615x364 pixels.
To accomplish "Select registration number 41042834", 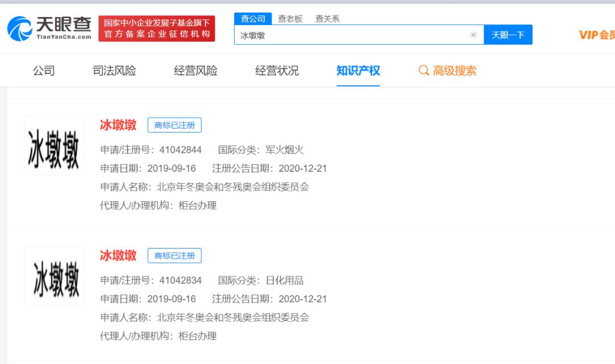I will click(181, 280).
